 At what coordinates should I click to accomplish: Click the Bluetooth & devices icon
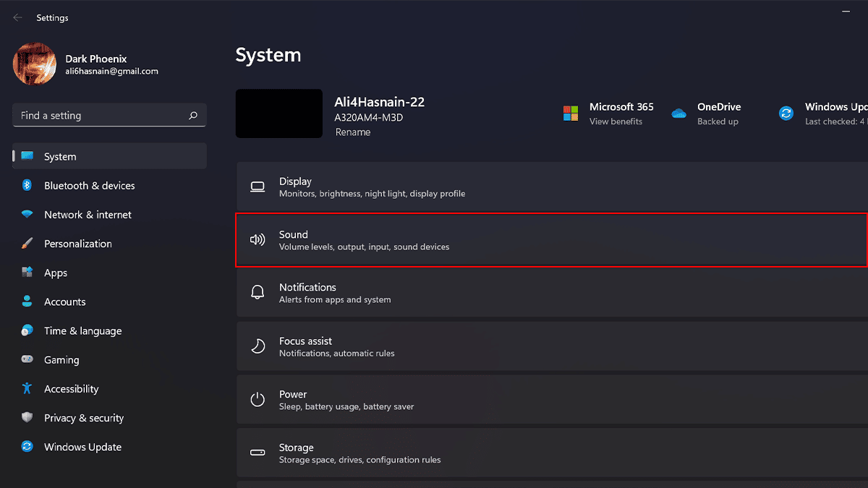[x=27, y=186]
